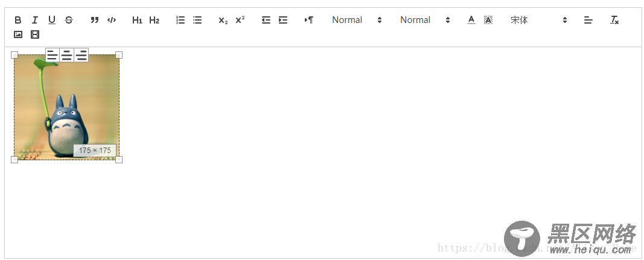Toggle underline formatting
This screenshot has width=644, height=260.
(x=52, y=20)
